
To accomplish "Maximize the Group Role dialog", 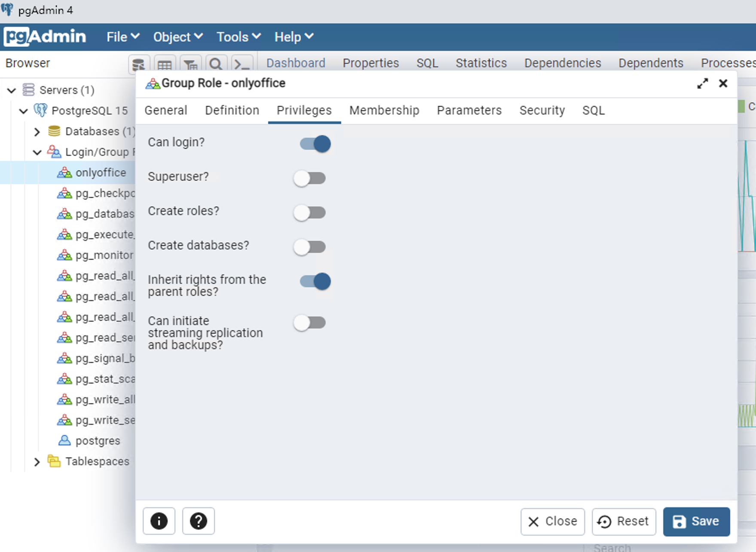I will point(703,83).
